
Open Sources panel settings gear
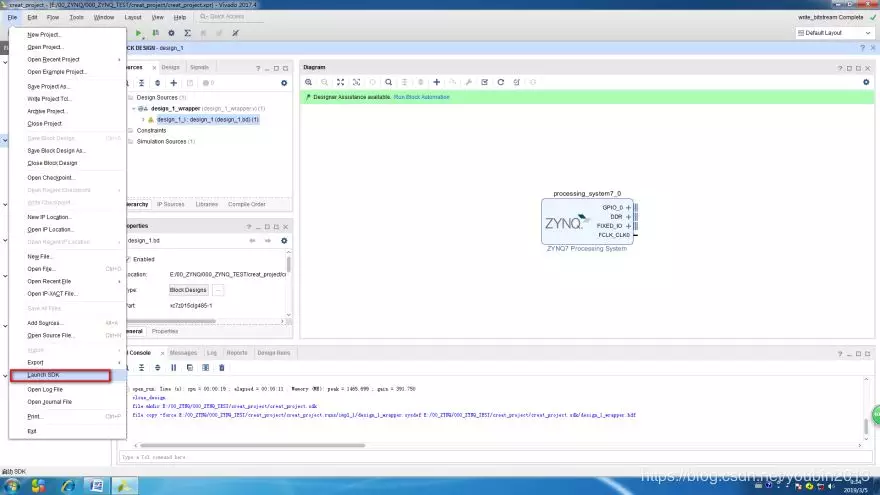pos(284,83)
